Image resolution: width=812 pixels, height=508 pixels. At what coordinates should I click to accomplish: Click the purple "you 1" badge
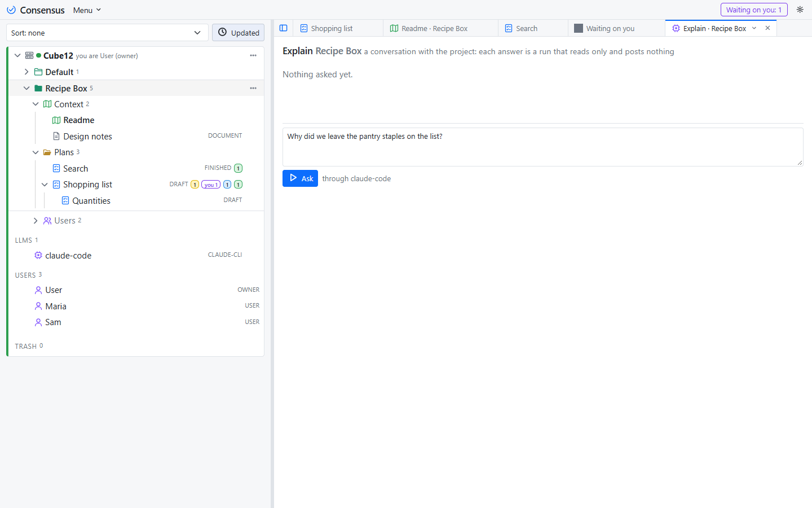pos(211,185)
